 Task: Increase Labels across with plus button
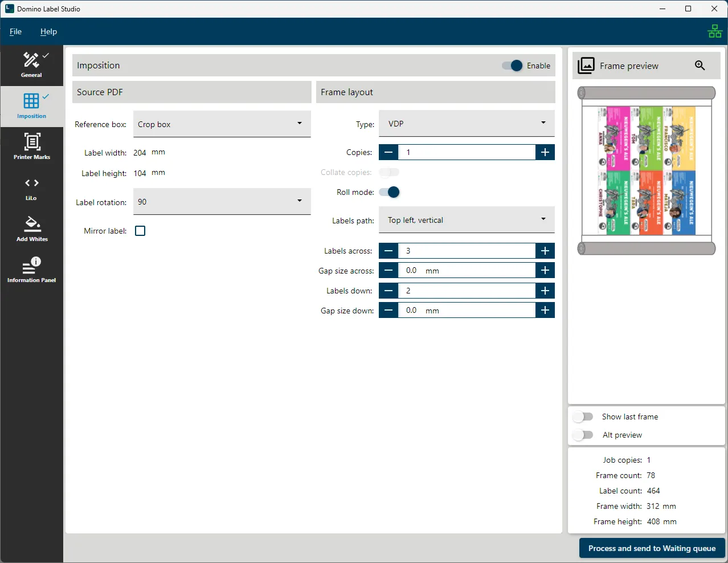(545, 251)
